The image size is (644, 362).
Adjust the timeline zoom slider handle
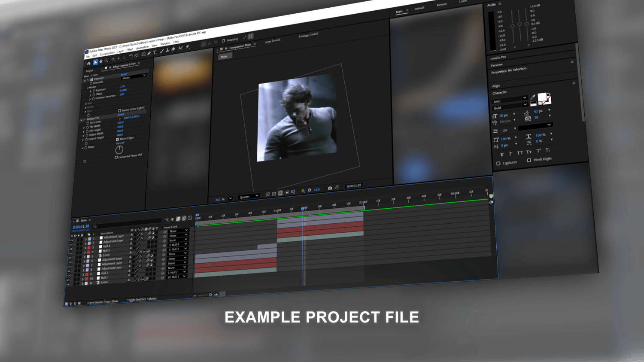point(210,295)
